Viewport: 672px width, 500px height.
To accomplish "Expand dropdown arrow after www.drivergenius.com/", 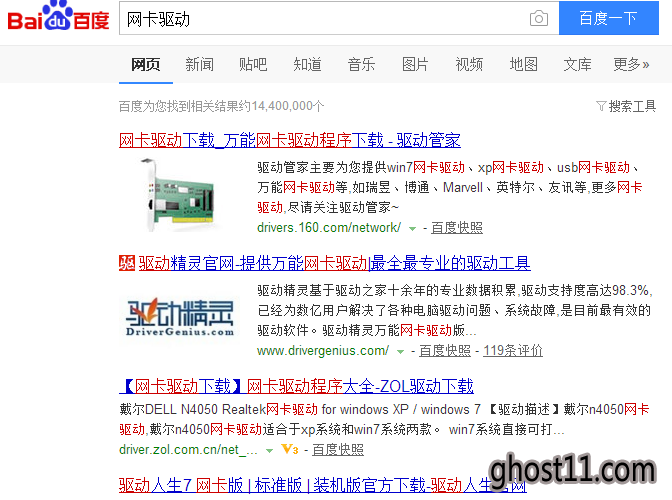I will click(x=400, y=352).
